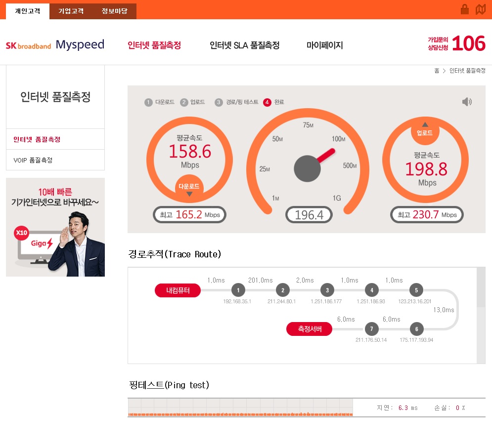This screenshot has width=492, height=448.
Task: Open the 마이페이지 menu
Action: 325,45
